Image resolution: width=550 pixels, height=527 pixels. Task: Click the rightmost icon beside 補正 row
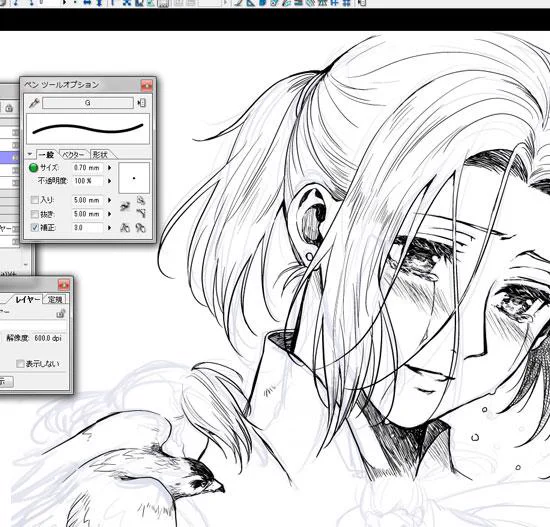pos(141,228)
